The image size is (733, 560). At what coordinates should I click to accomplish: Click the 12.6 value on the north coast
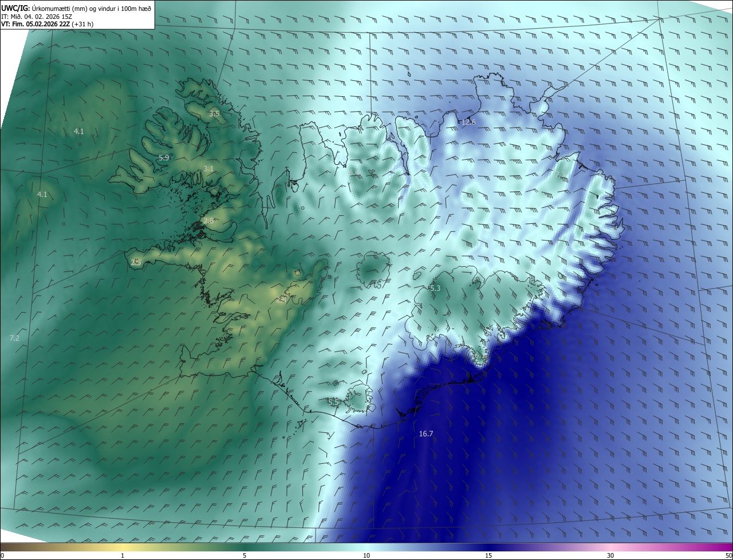pos(468,123)
